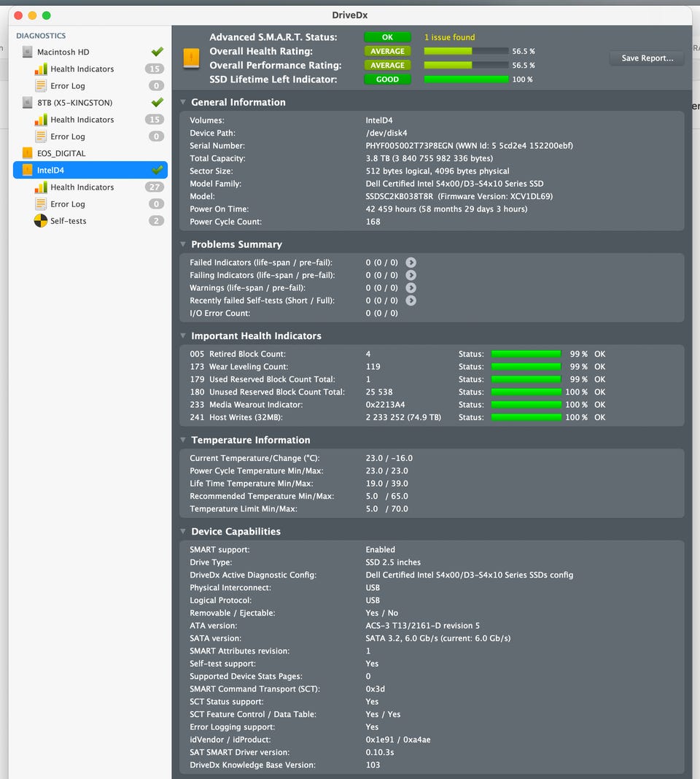This screenshot has height=779, width=700.
Task: Click the Retired Block Count status bar
Action: point(526,354)
